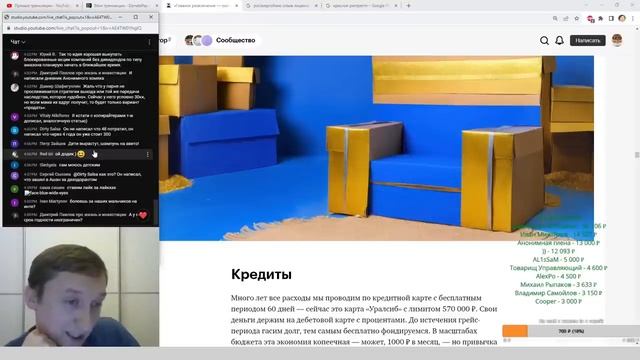The image size is (640, 360).
Task: Click the red heart reaction in the chat
Action: tap(143, 215)
